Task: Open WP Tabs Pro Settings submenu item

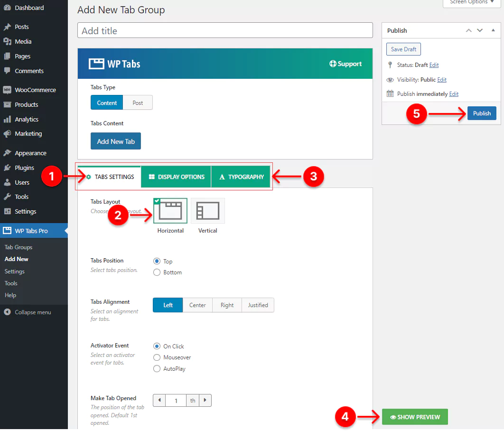Action: [14, 271]
